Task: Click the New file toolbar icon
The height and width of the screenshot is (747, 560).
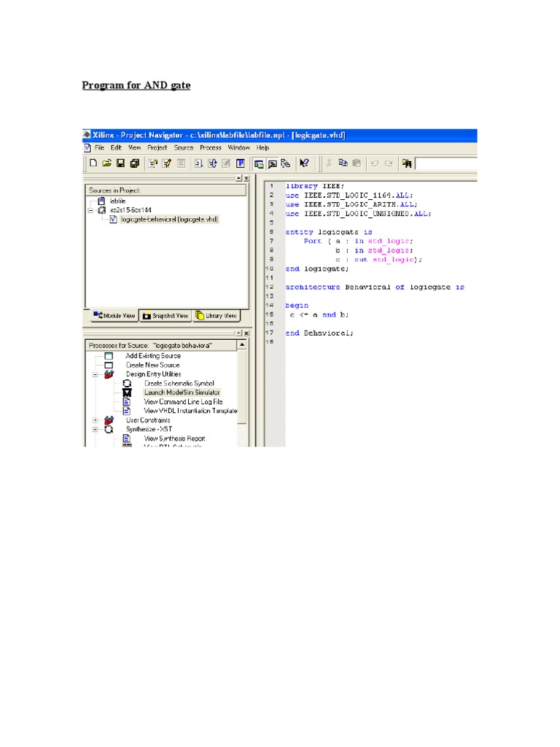Action: tap(93, 163)
